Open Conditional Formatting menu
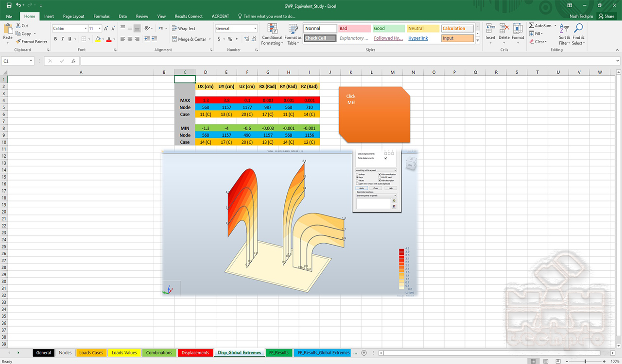Screen dimensions: 622x364 (x=272, y=34)
